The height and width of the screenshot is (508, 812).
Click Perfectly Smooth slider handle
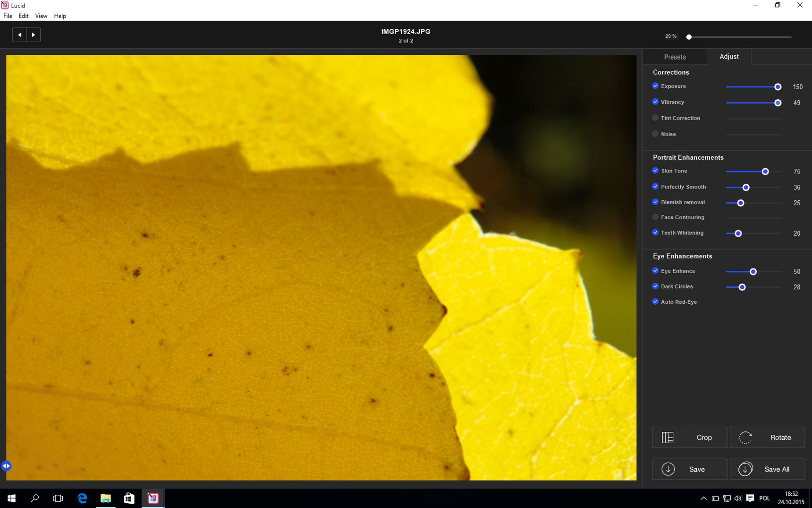[x=746, y=188]
